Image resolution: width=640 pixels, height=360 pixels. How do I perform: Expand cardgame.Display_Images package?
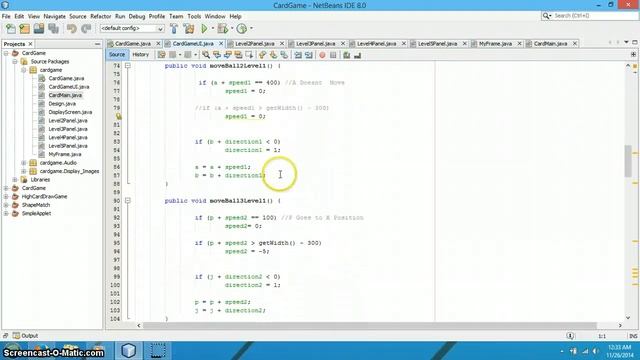24,171
